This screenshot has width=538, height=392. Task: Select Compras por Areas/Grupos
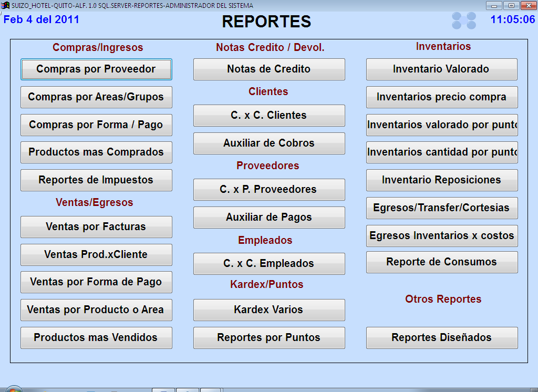(96, 97)
